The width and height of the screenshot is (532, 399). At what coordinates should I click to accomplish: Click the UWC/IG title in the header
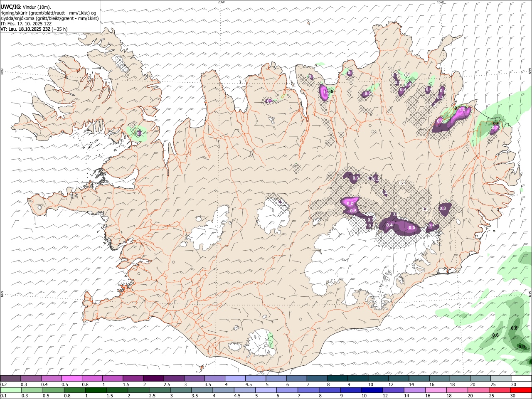pyautogui.click(x=10, y=7)
